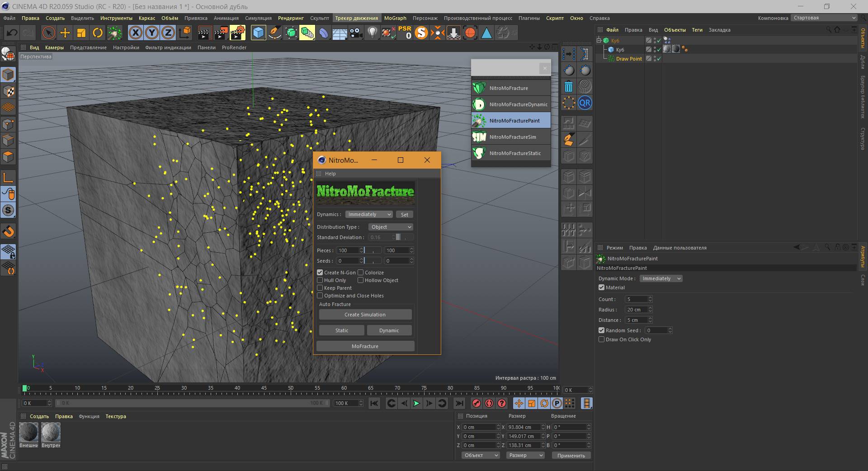
Task: Select Texture mode checkered cube icon
Action: click(x=8, y=91)
